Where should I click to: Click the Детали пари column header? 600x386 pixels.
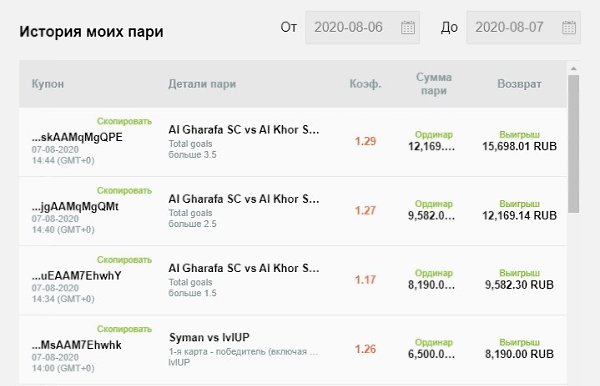(x=202, y=84)
